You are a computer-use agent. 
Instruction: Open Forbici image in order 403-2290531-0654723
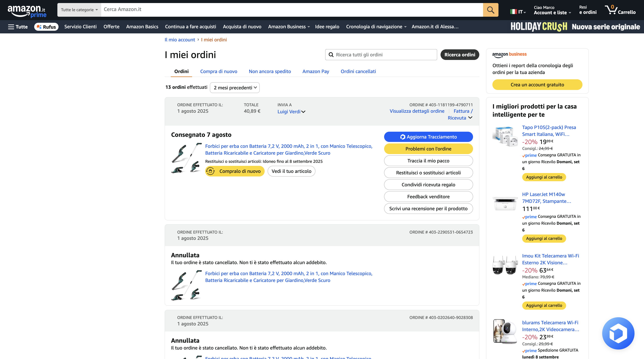187,285
